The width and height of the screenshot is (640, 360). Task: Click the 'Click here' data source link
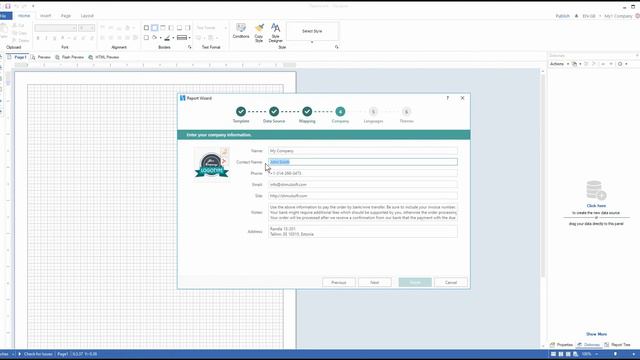point(596,206)
